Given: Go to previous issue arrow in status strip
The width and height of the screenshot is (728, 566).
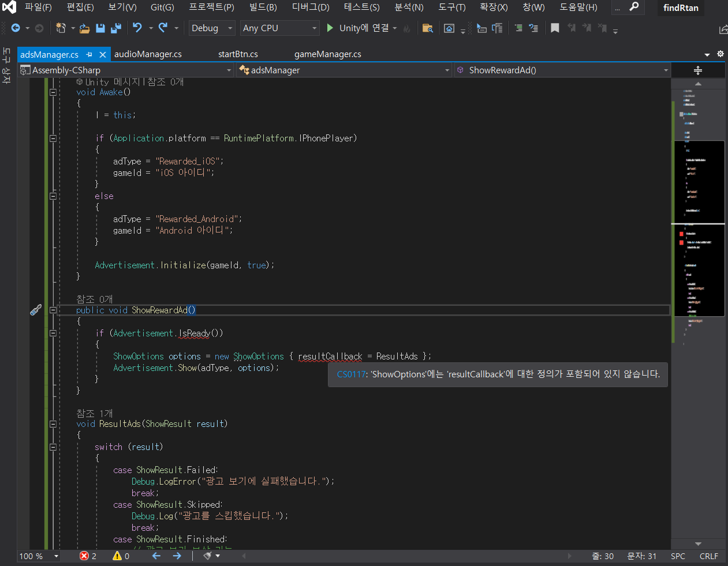Looking at the screenshot, I should 156,556.
